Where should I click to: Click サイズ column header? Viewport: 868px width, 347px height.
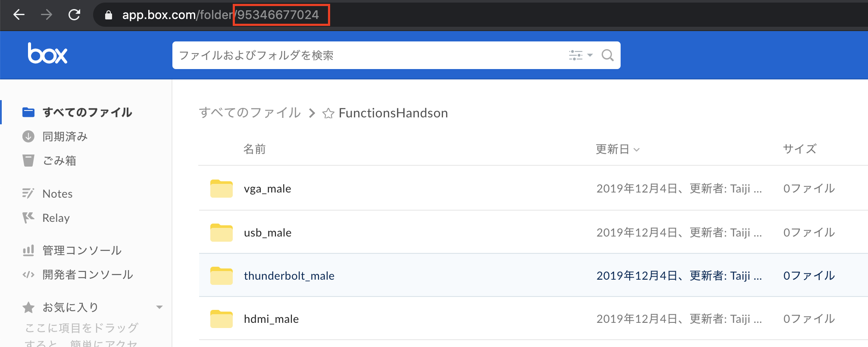799,149
